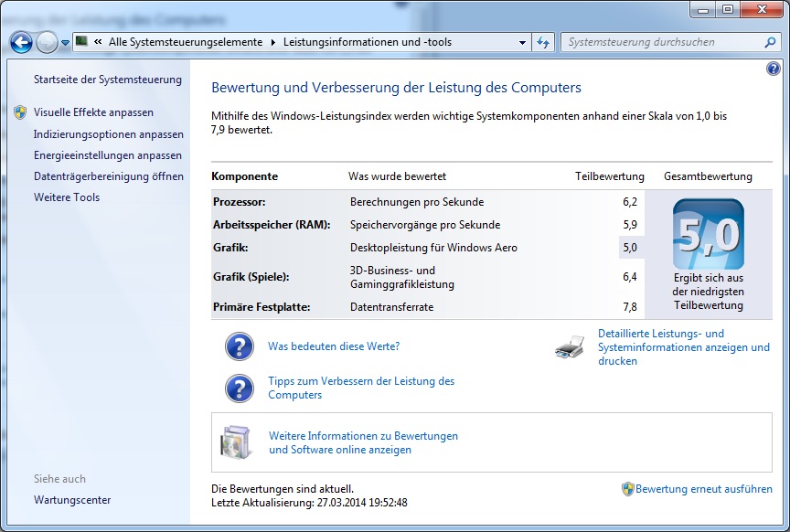
Task: Click 'Speichervorgänge pro Sekunde' text
Action: pos(425,225)
